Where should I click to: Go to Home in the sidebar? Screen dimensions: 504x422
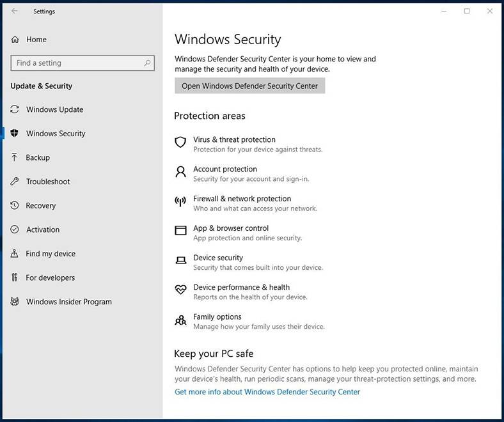[x=36, y=40]
